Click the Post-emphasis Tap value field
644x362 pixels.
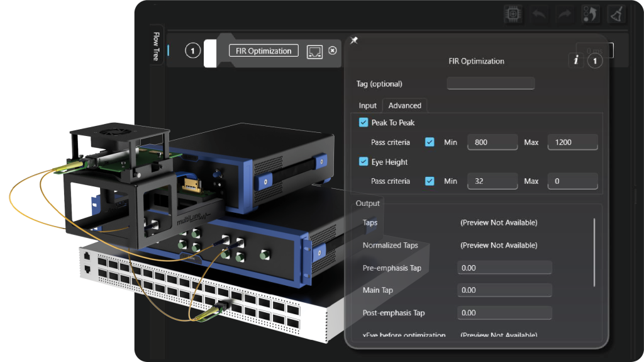click(x=504, y=313)
